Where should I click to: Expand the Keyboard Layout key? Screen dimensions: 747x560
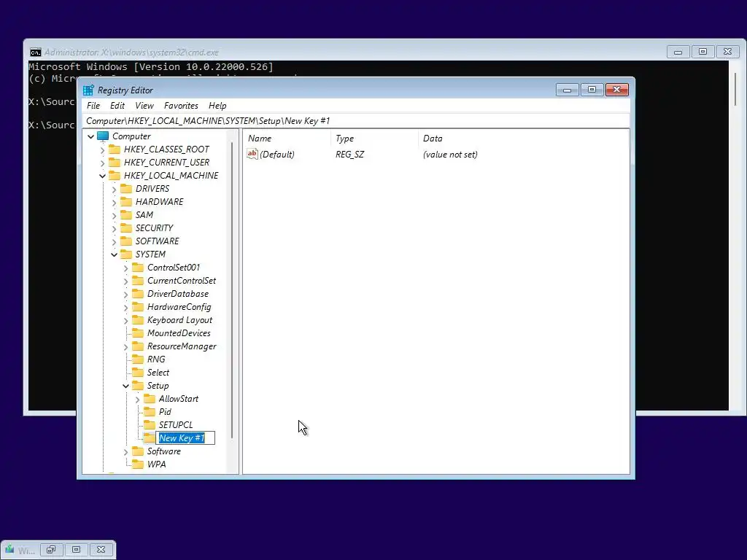pyautogui.click(x=125, y=321)
